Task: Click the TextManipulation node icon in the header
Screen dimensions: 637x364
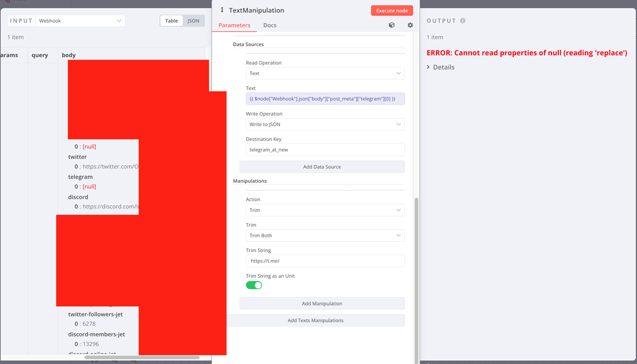Action: 222,10
